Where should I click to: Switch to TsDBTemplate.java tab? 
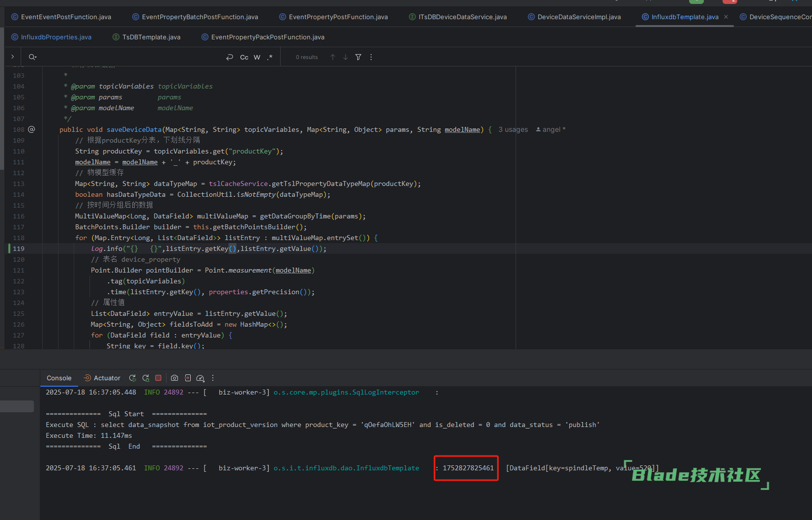[x=146, y=37]
